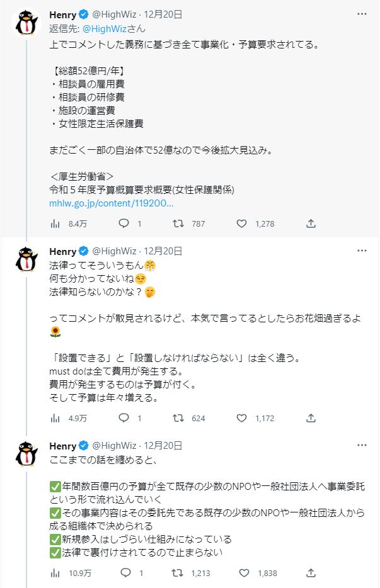Expand the three-dot menu on third tweet
Image resolution: width=380 pixels, height=588 pixels.
[362, 446]
